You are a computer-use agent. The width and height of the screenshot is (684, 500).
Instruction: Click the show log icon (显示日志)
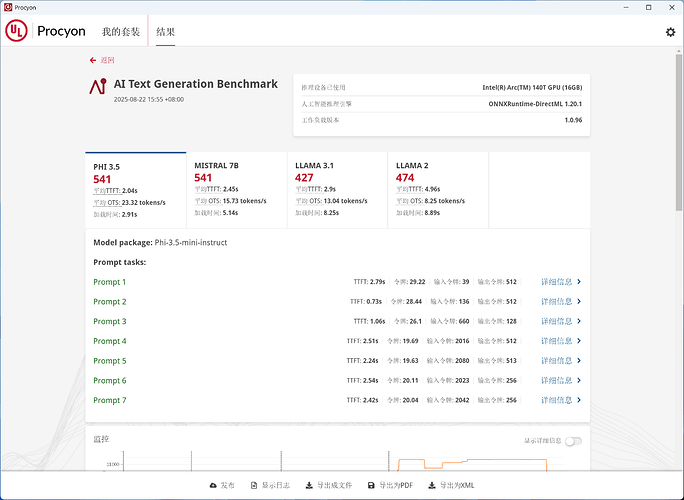pos(254,485)
